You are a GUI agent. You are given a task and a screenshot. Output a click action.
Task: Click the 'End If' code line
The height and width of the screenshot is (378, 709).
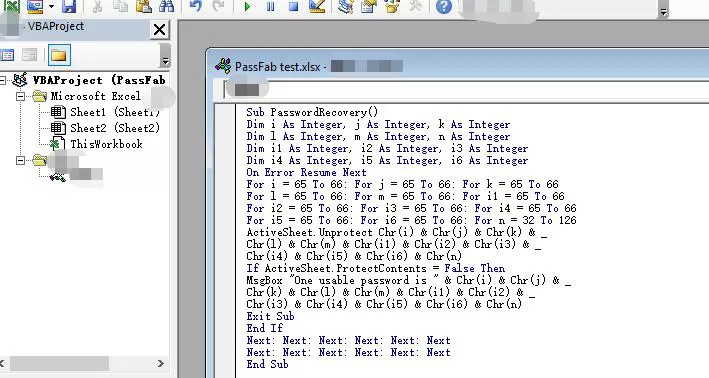[x=265, y=328]
